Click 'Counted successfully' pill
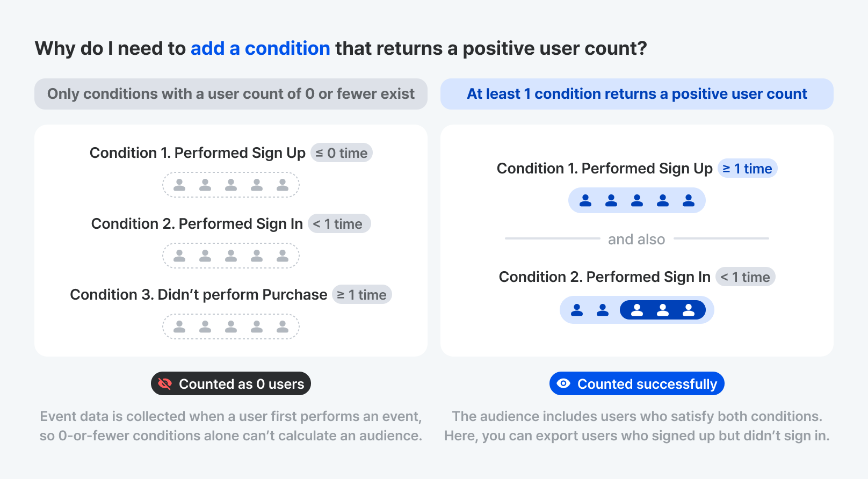 pyautogui.click(x=637, y=384)
